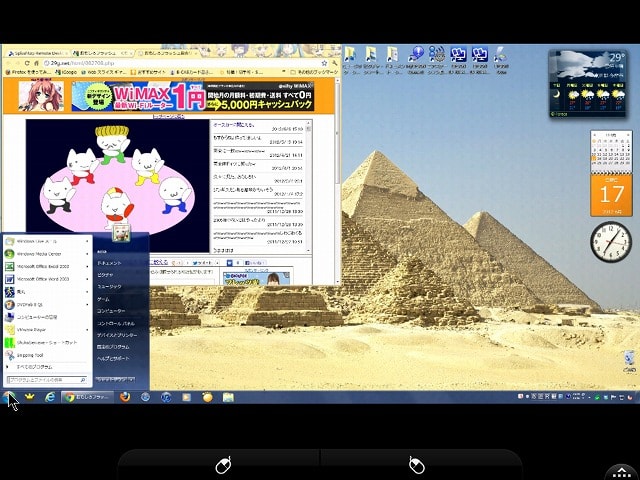Click the cat flash animation
This screenshot has height=480, width=640.
coord(118,186)
